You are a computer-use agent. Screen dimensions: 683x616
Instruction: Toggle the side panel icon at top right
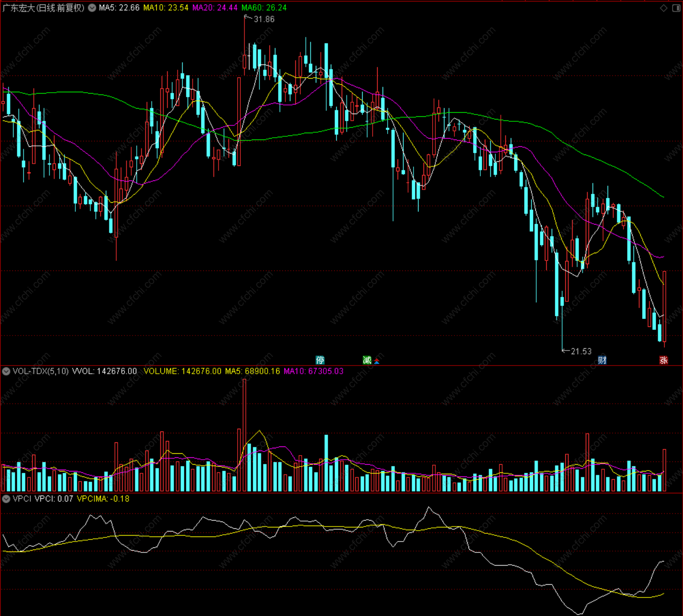pos(676,8)
